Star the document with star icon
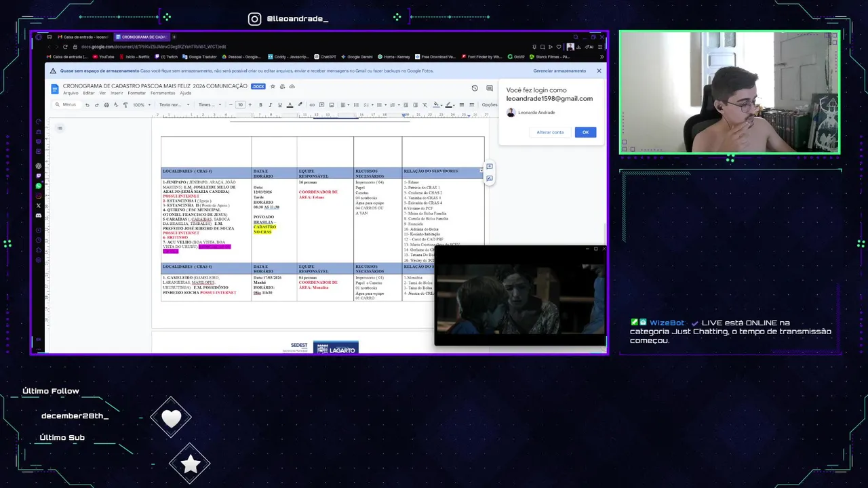This screenshot has width=868, height=488. tap(273, 86)
